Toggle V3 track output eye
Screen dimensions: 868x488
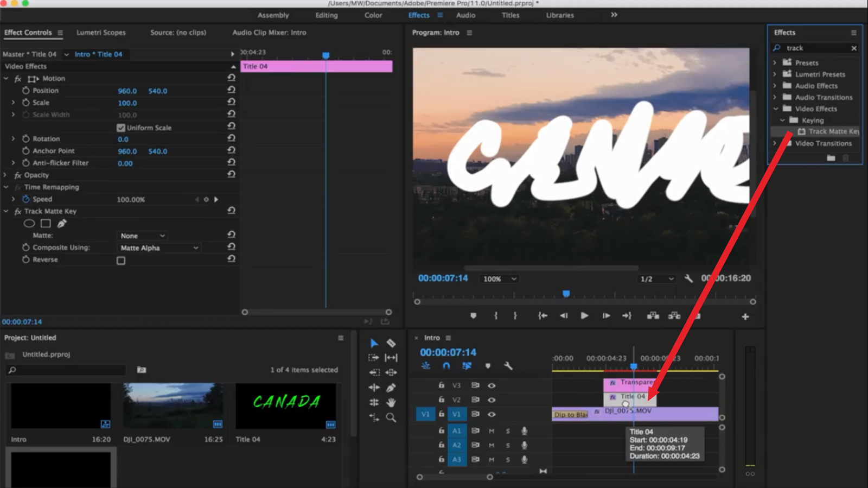click(492, 385)
